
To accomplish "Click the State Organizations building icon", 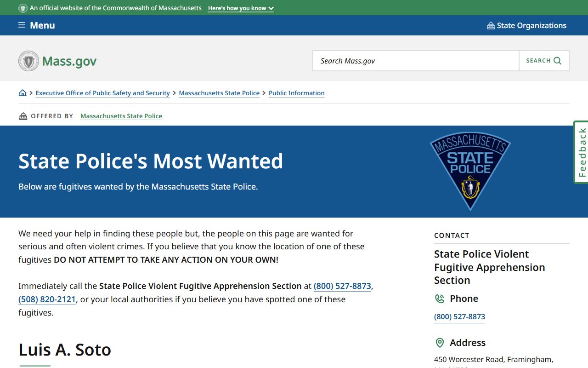I will (491, 25).
